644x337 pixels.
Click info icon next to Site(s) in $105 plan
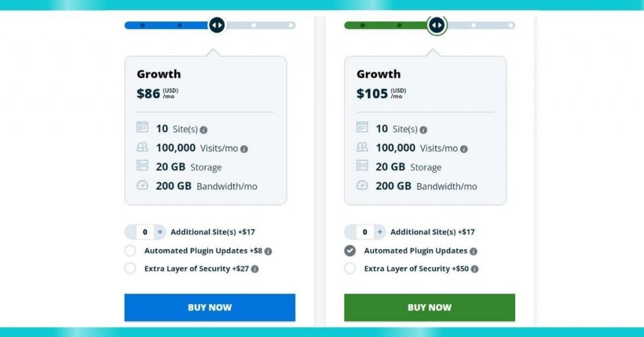[x=423, y=130]
